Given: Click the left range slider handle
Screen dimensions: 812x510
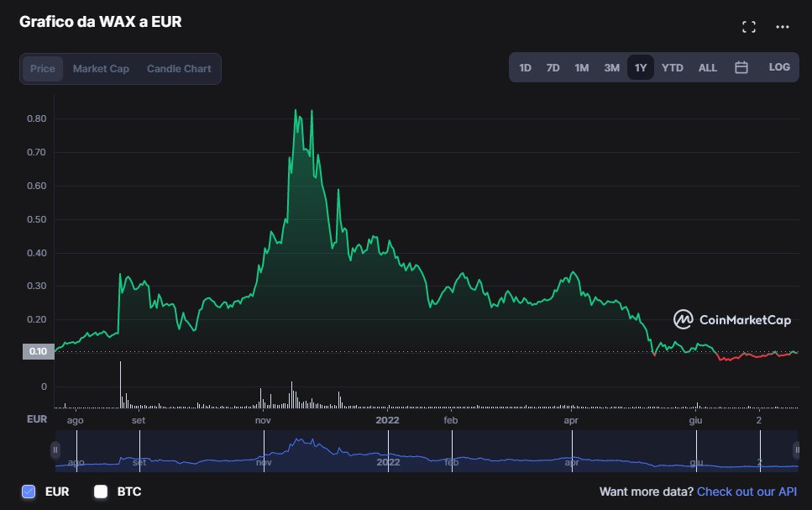Looking at the screenshot, I should 55,450.
